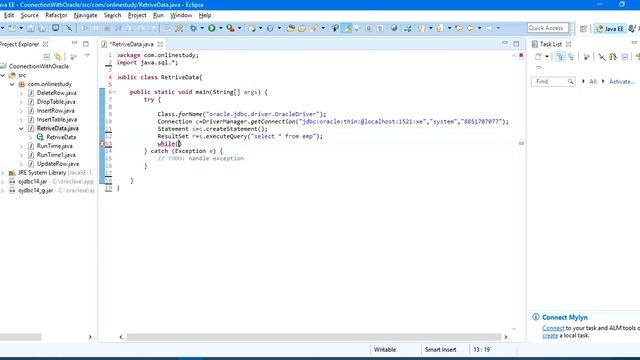Toggle Categorized view in Task List
Viewport: 640px width, 360px height.
[x=560, y=57]
